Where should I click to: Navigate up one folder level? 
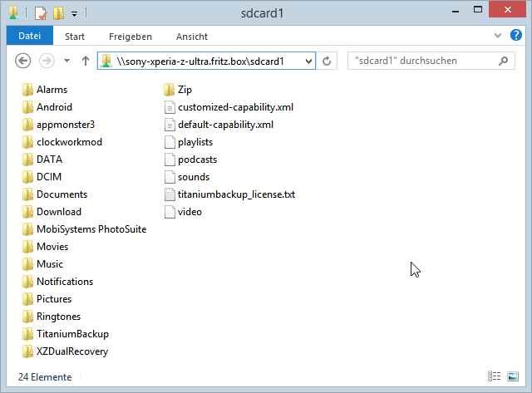coord(85,61)
